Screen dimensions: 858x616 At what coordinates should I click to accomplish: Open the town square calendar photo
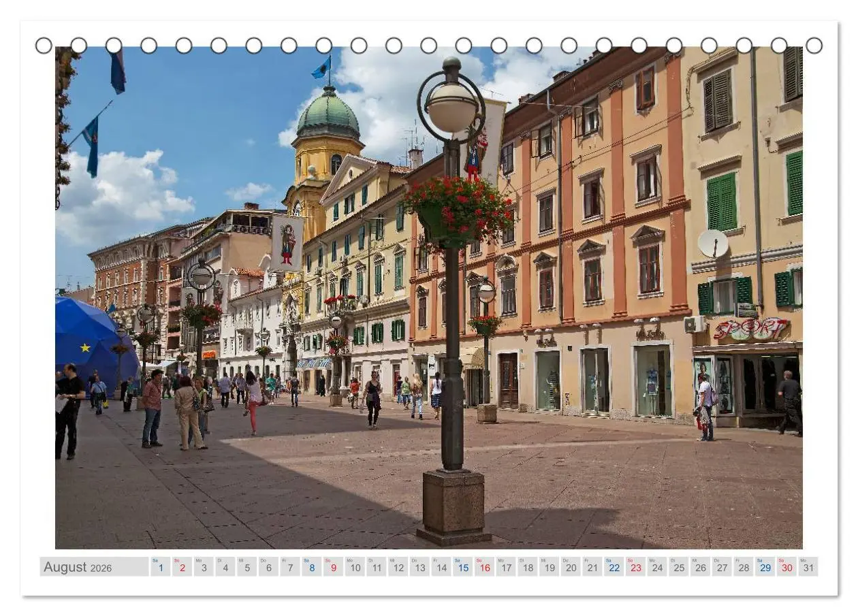pos(429,297)
